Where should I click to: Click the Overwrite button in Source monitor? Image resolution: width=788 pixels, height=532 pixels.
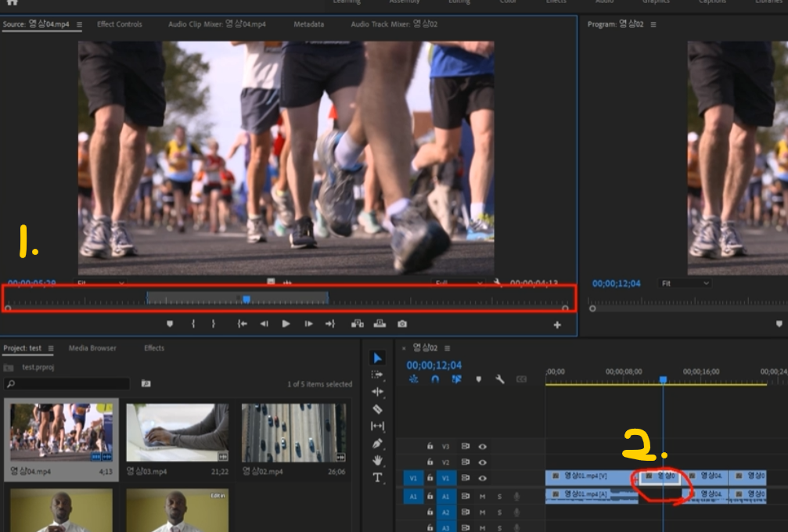[x=380, y=324]
